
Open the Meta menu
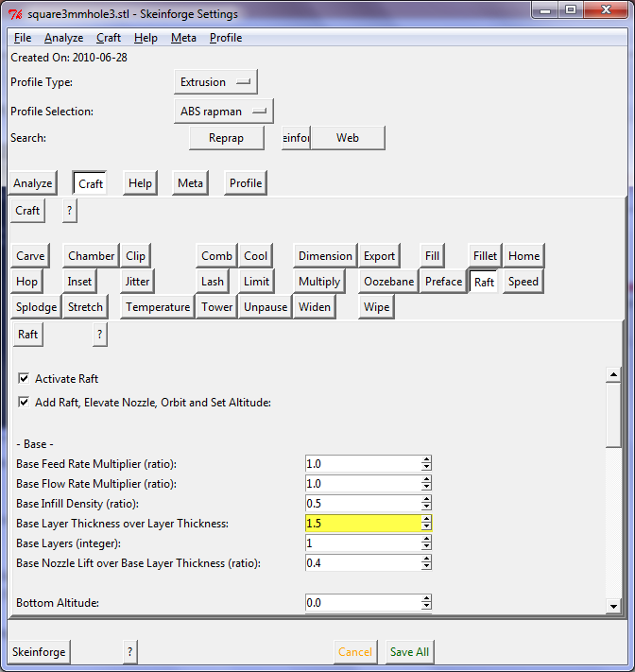pyautogui.click(x=183, y=38)
